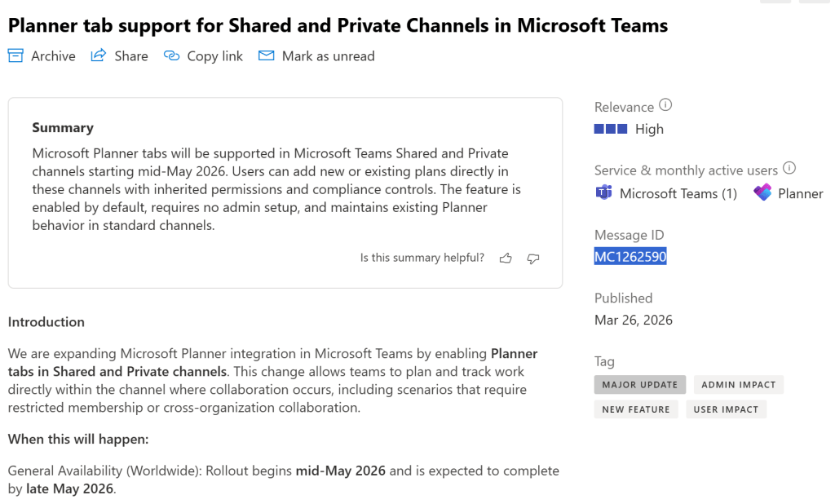
Task: Click the info icon beside monthly active users
Action: 789,169
